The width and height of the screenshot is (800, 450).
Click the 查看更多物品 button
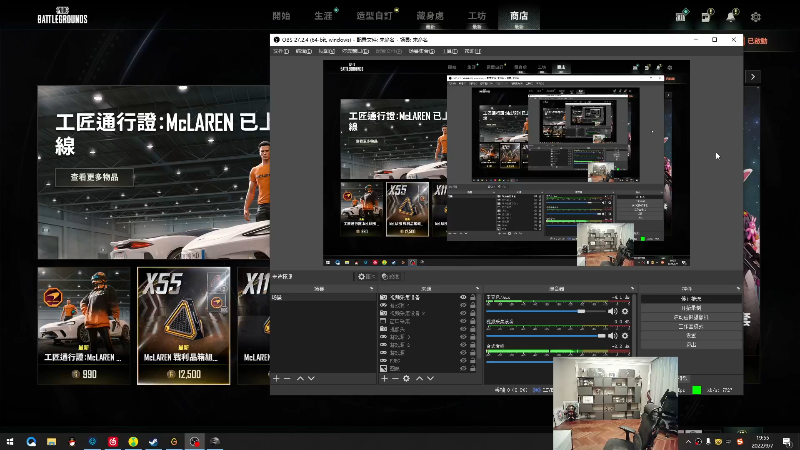[94, 177]
